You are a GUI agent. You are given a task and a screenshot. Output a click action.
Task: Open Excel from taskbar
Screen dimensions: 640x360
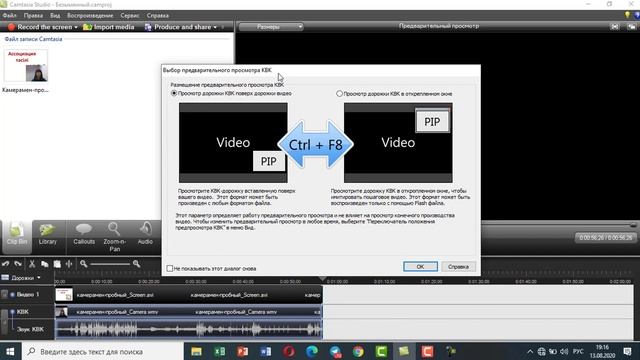(x=220, y=351)
